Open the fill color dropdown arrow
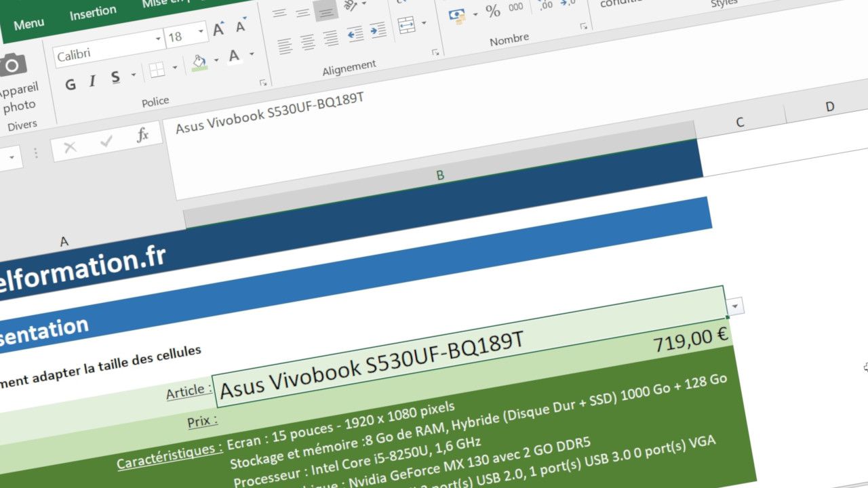Screen dimensions: 868x488 point(216,60)
